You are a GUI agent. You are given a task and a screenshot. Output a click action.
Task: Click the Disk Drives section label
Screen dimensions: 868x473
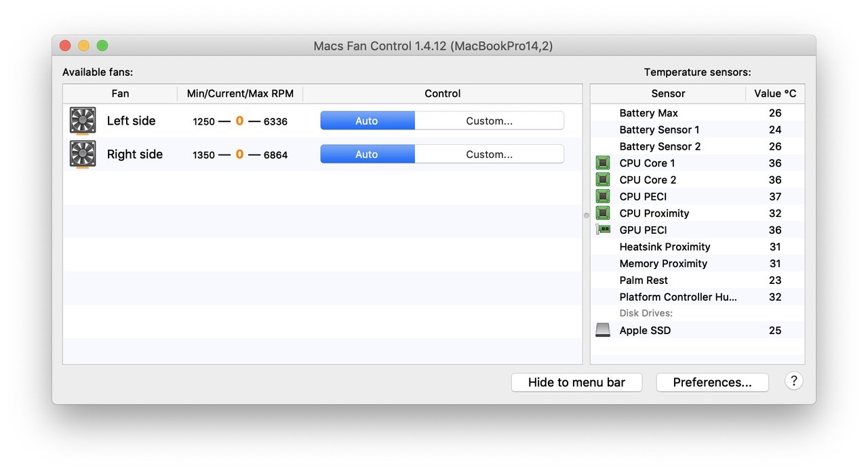point(646,313)
